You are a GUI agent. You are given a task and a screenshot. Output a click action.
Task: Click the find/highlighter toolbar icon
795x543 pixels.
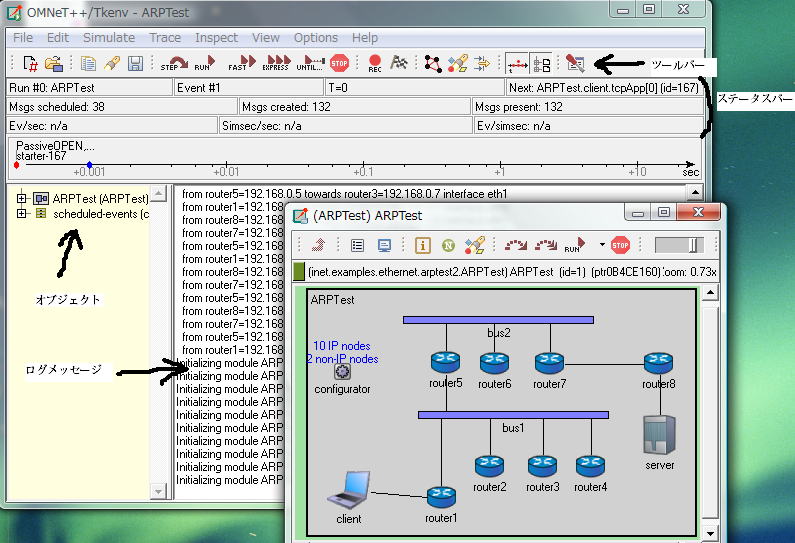(x=112, y=64)
